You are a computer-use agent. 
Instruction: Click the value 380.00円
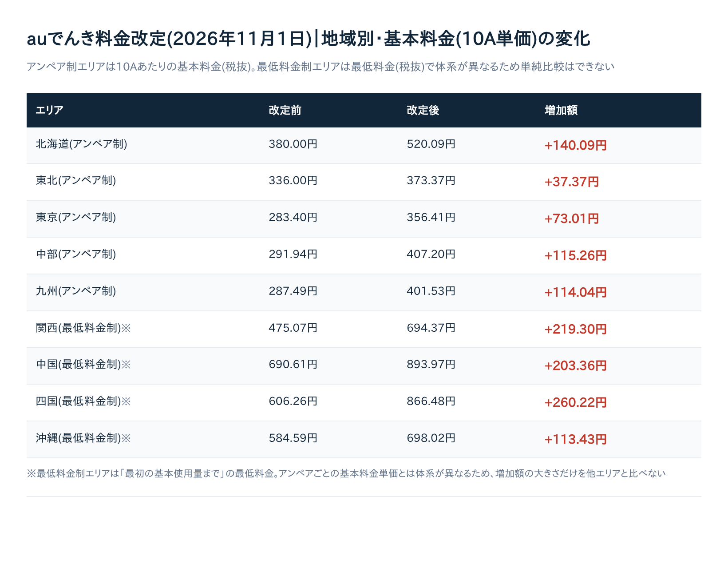(x=293, y=144)
